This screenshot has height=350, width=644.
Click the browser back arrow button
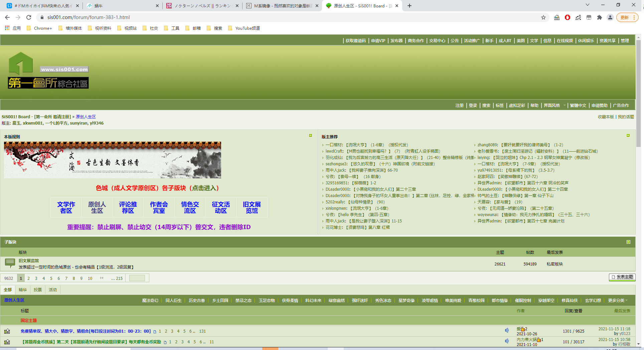point(7,17)
